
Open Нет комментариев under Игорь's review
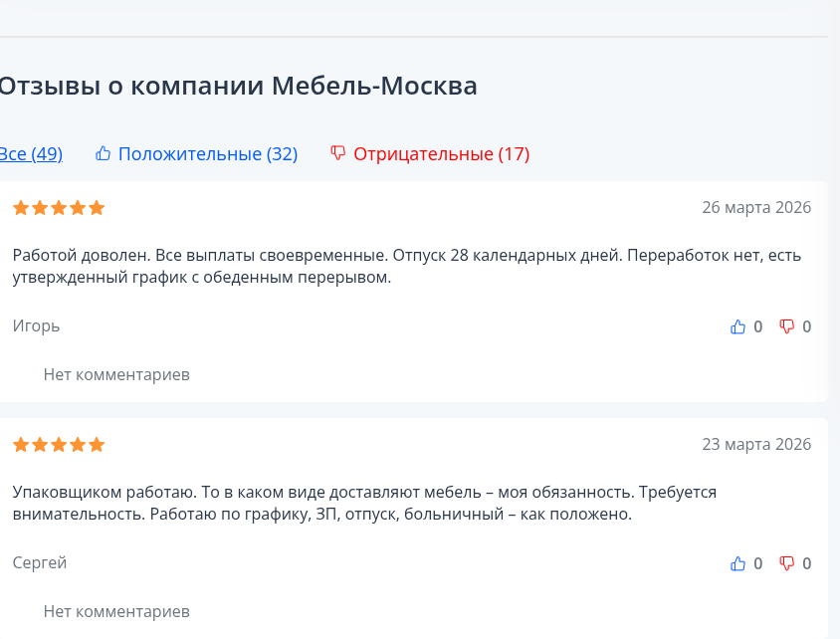click(x=116, y=374)
